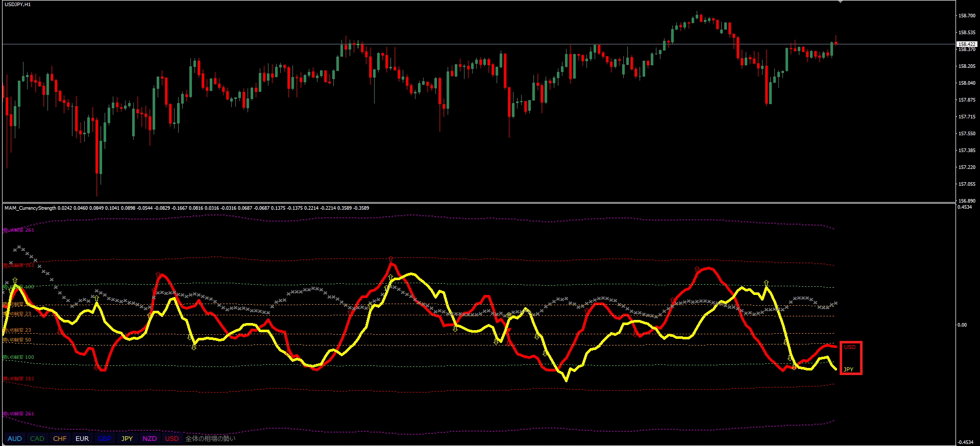The width and height of the screenshot is (980, 446).
Task: Click the 158.535 price scale value
Action: pos(967,33)
